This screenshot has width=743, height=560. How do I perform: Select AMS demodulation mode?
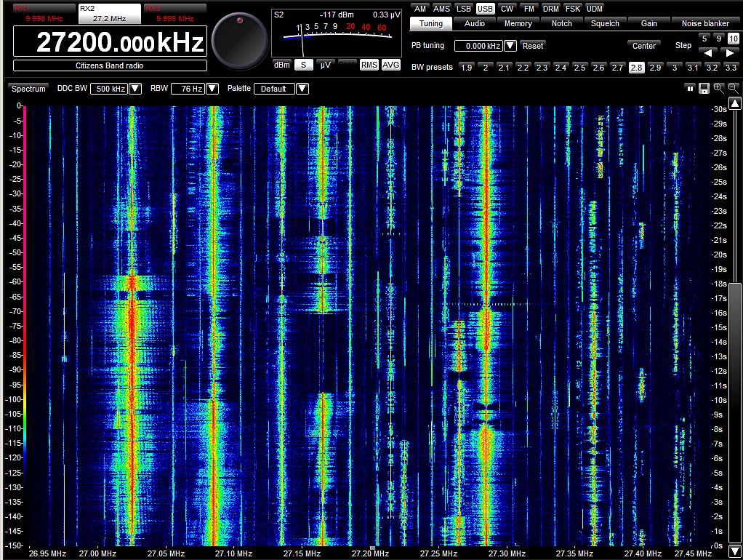(441, 9)
